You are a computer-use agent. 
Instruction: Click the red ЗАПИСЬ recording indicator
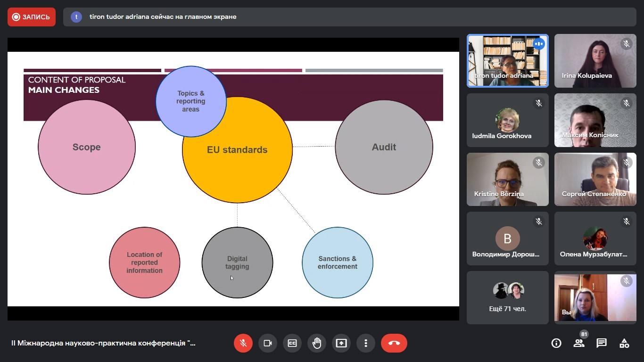[32, 17]
